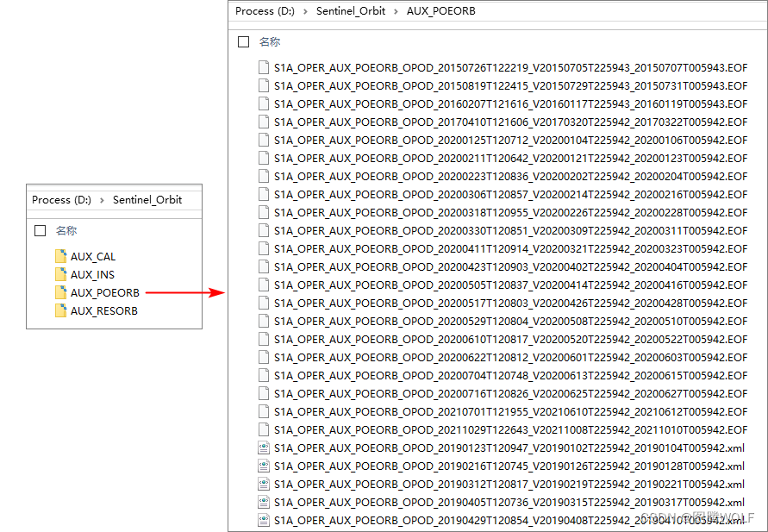Select file name OPOD_20190123T120947 xml
The image size is (768, 532).
pos(509,448)
